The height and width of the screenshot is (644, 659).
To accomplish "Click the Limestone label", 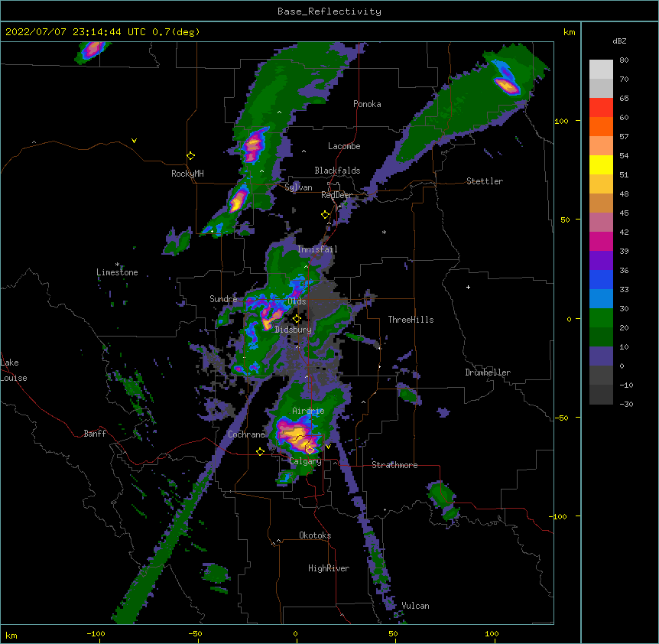I will coord(117,272).
